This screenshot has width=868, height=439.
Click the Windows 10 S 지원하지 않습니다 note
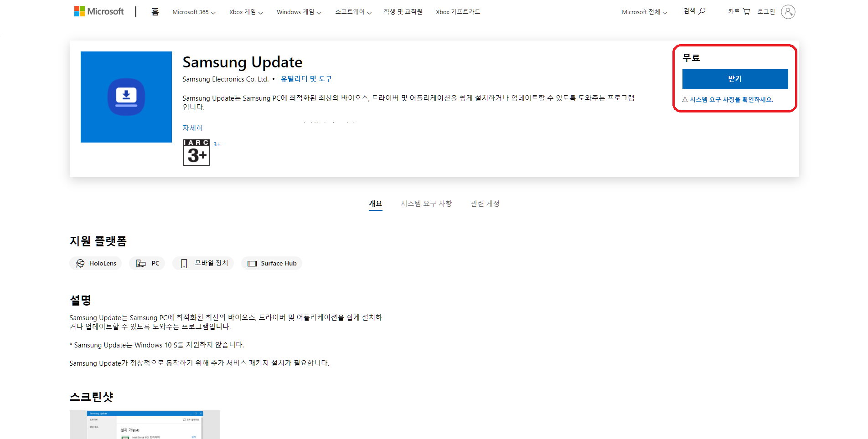157,345
